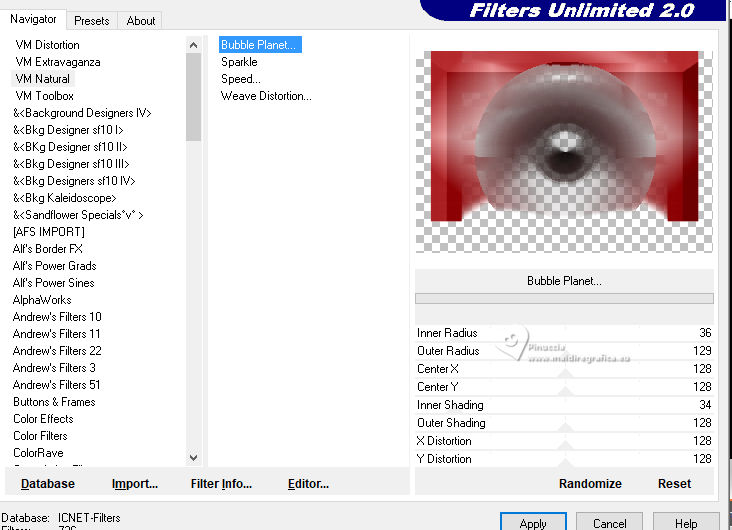Select &<Bkg Designer sf10 I> category
The image size is (732, 530).
[68, 130]
